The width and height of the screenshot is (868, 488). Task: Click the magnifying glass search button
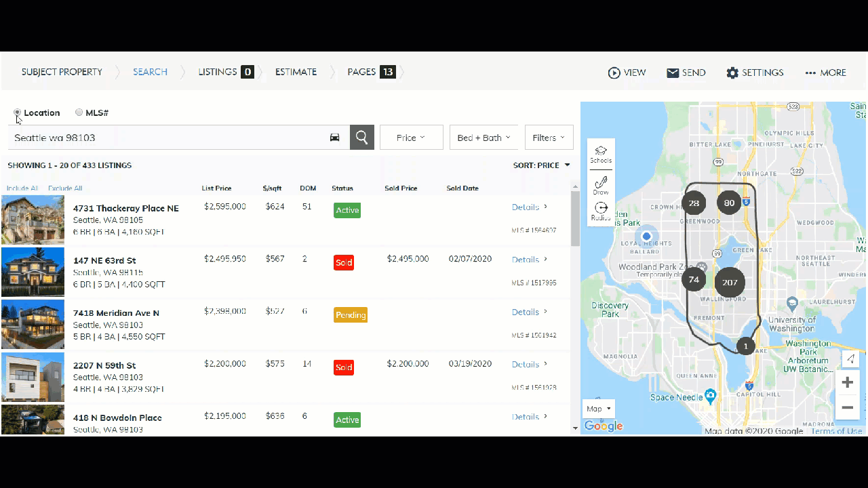pyautogui.click(x=361, y=138)
